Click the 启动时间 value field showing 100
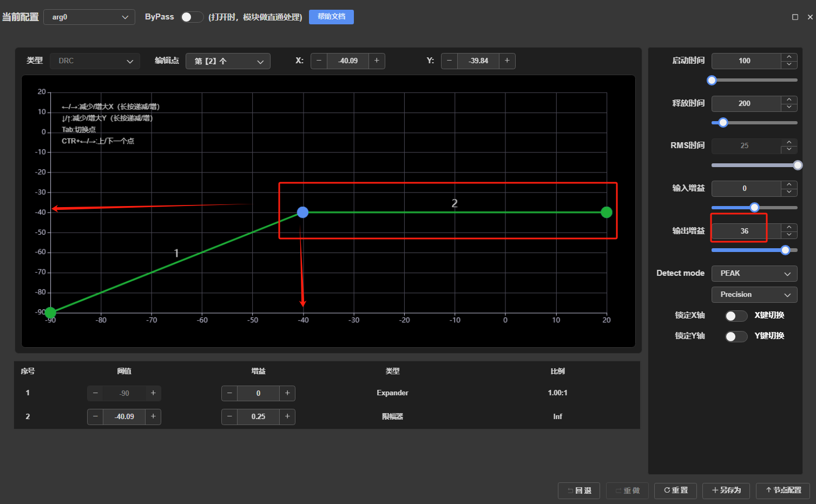 point(746,61)
